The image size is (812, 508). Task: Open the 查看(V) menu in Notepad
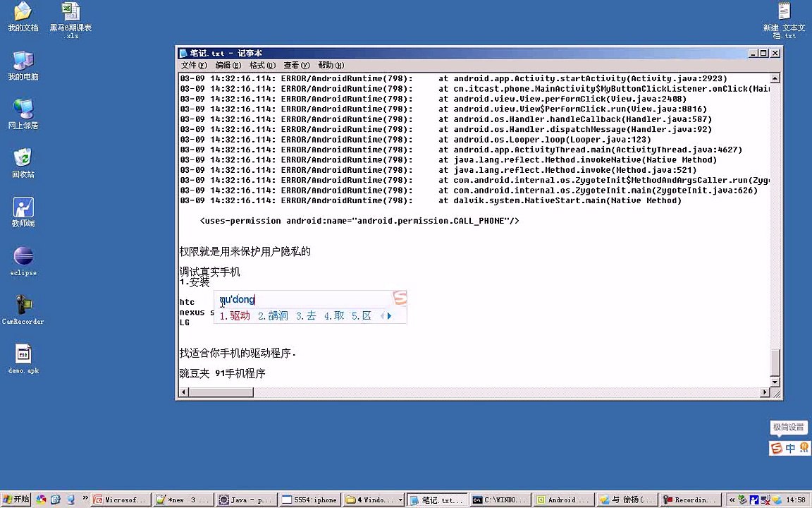tap(296, 65)
